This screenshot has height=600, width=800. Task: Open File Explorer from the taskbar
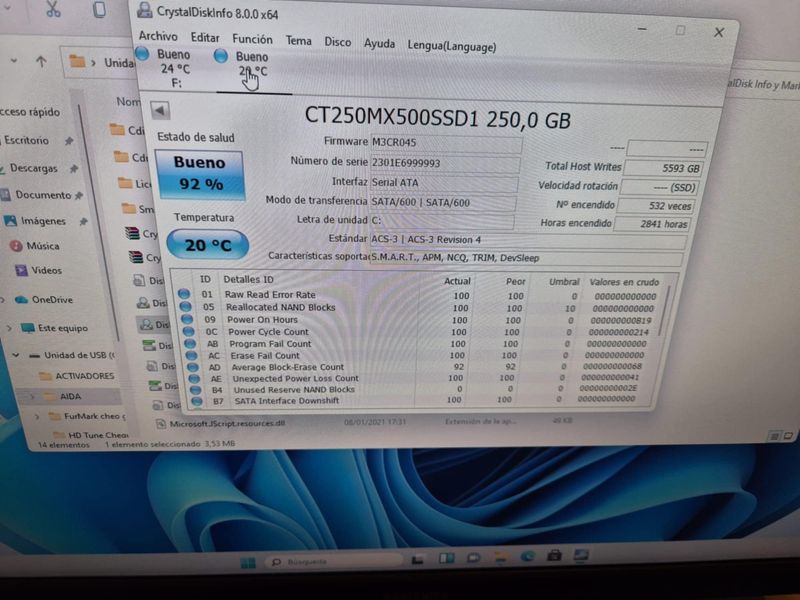tap(501, 557)
